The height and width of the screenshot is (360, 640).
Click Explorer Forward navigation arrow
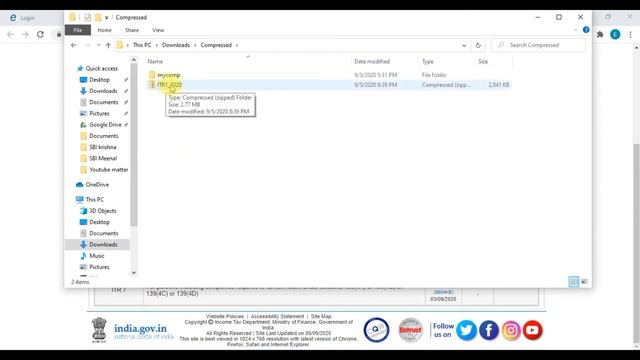87,45
